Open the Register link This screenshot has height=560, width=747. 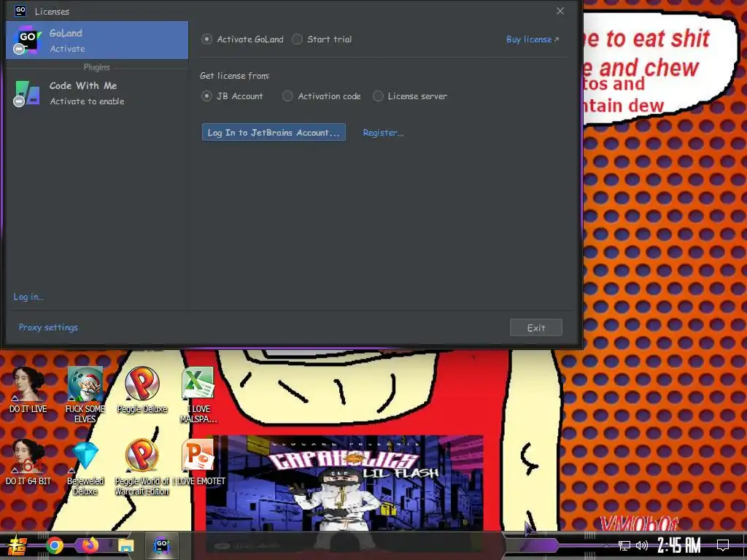coord(383,133)
